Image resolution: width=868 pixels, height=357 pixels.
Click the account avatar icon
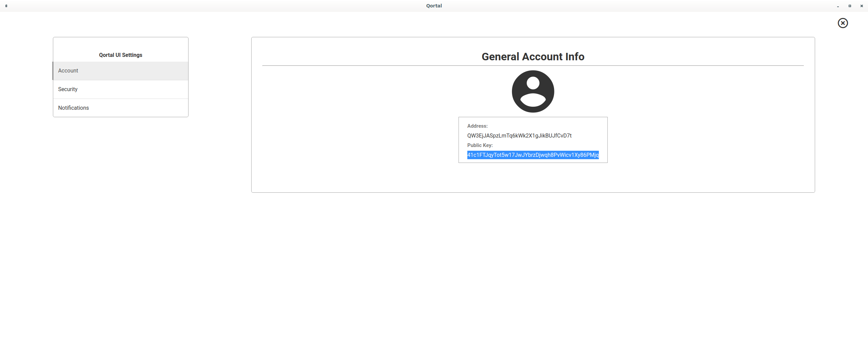point(533,91)
